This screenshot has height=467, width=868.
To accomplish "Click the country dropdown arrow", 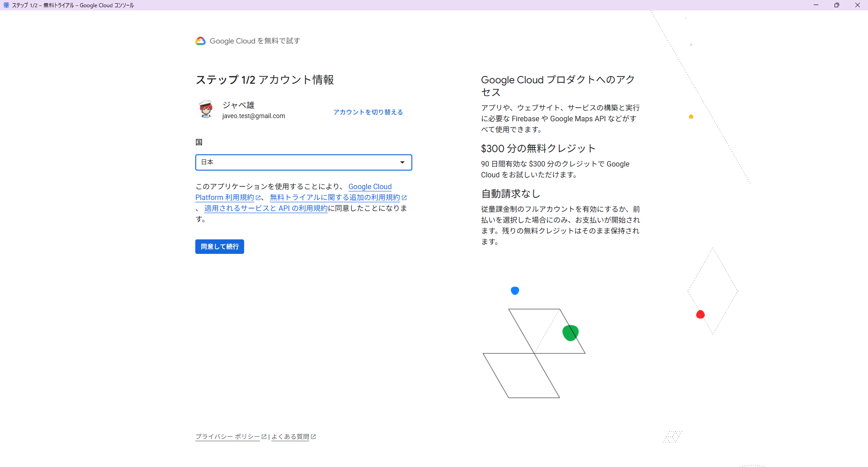I will [x=402, y=162].
